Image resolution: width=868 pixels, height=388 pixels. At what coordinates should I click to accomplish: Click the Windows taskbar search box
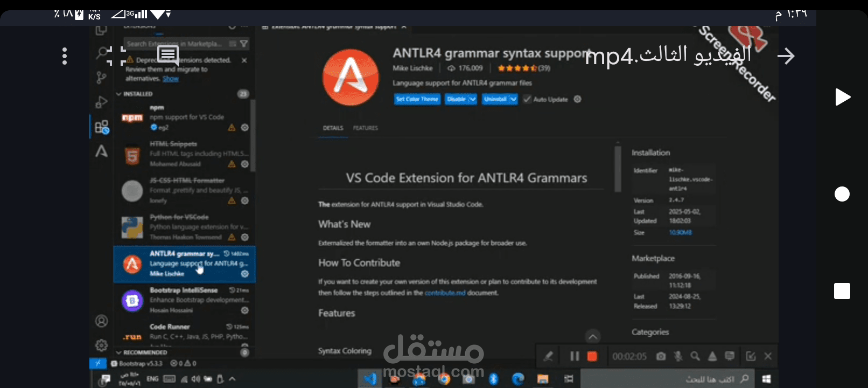click(667, 379)
